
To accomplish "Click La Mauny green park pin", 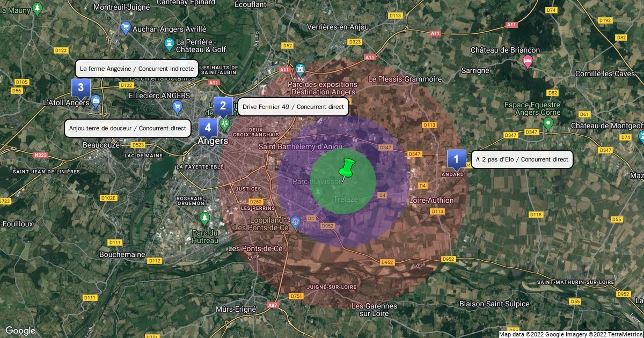I will point(37,8).
